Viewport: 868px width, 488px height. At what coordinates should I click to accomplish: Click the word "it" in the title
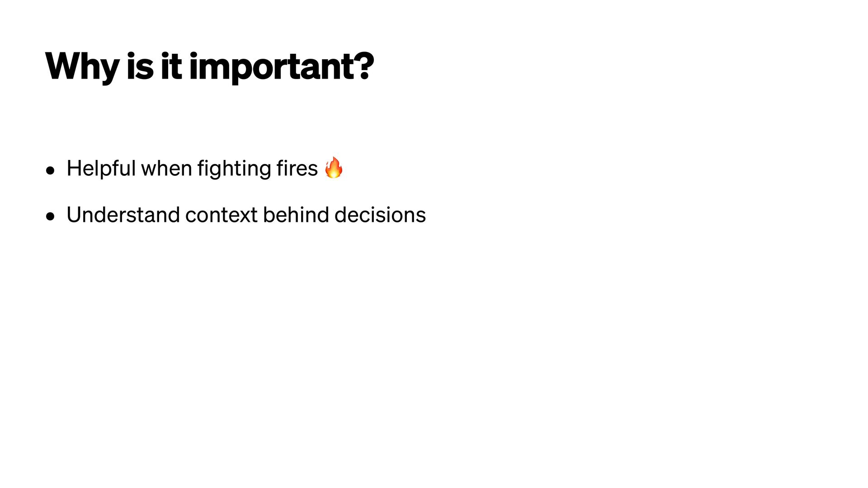[171, 66]
